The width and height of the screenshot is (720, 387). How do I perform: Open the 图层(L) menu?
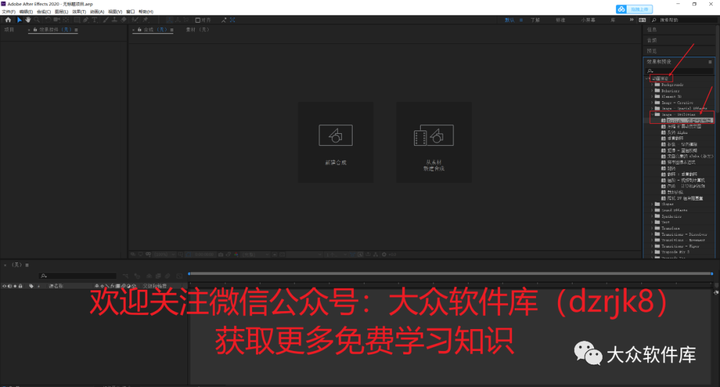point(62,11)
